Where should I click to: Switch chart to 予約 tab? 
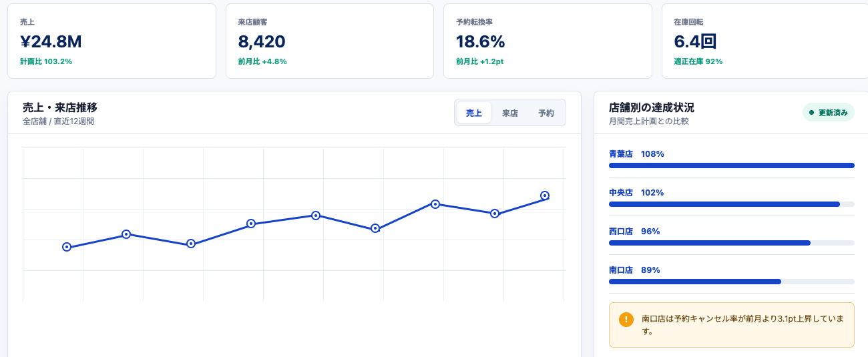[546, 113]
